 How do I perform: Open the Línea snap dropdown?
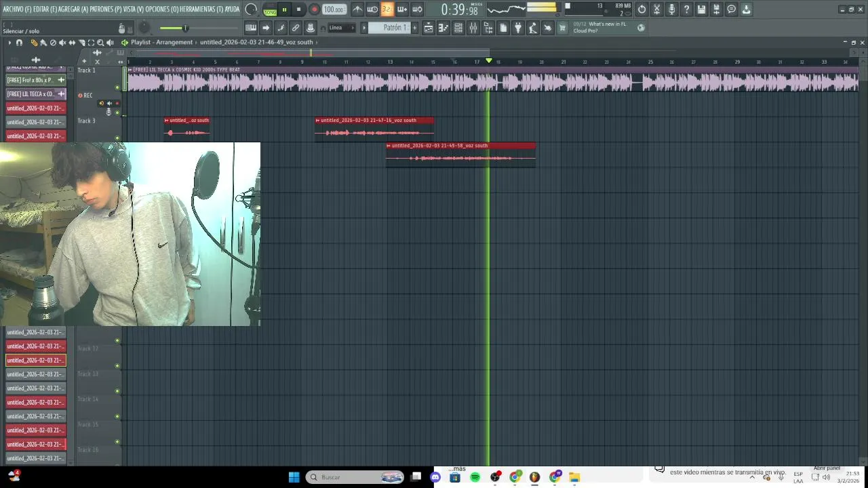[341, 28]
